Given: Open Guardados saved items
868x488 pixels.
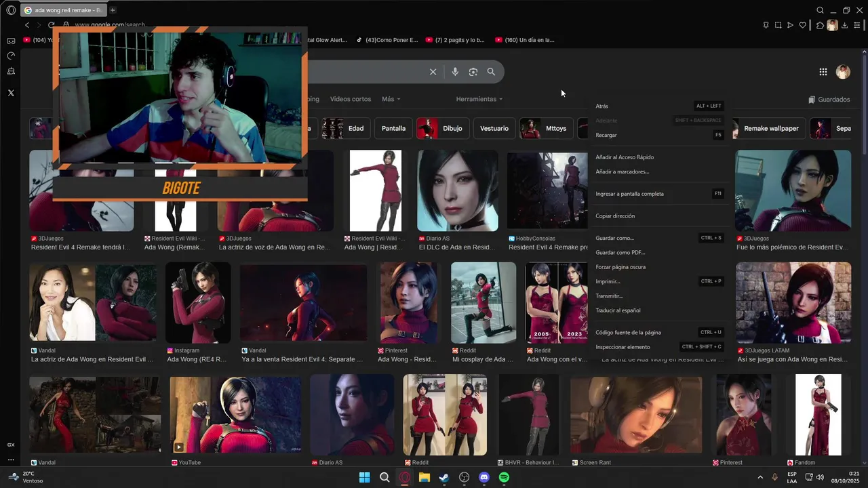Looking at the screenshot, I should [x=829, y=100].
